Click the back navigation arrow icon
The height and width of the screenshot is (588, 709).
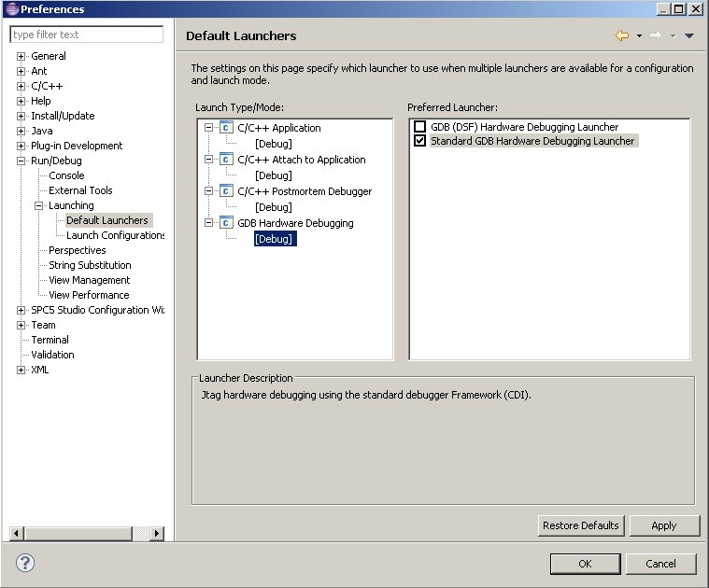pyautogui.click(x=622, y=35)
